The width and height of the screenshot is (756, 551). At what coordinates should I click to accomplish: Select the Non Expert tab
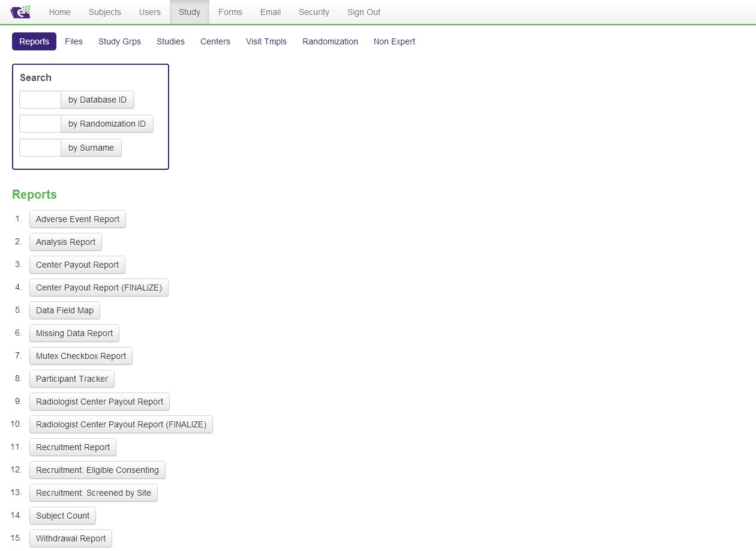pos(394,41)
